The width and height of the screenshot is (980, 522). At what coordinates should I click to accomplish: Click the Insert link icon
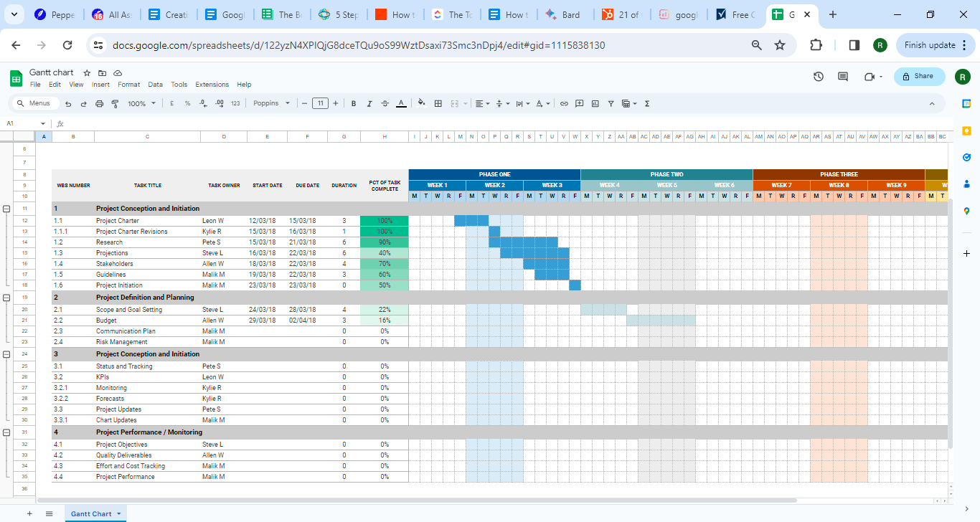pos(564,103)
